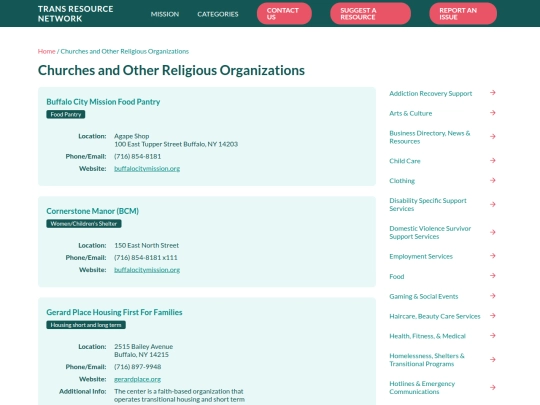Click address 150 East North Street
Image resolution: width=540 pixels, height=405 pixels.
pyautogui.click(x=146, y=246)
